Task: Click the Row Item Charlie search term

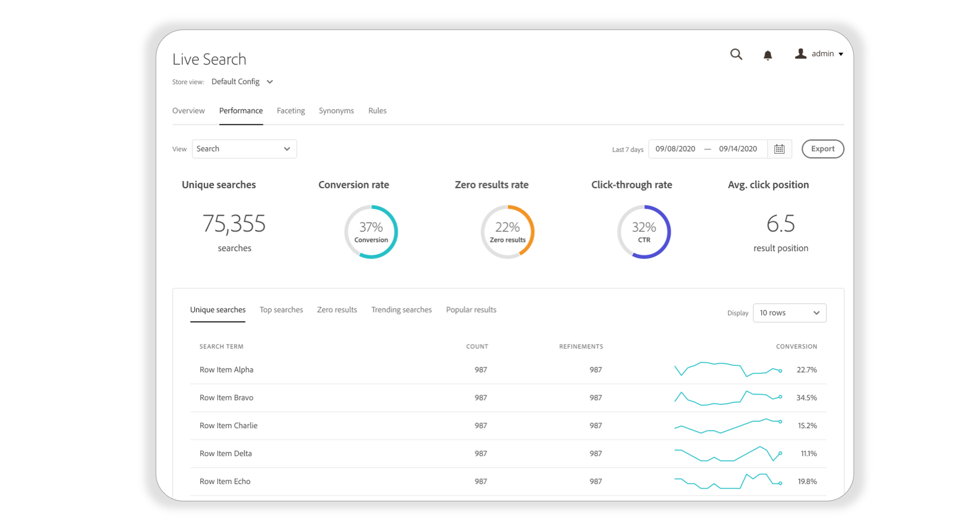Action: pyautogui.click(x=228, y=425)
